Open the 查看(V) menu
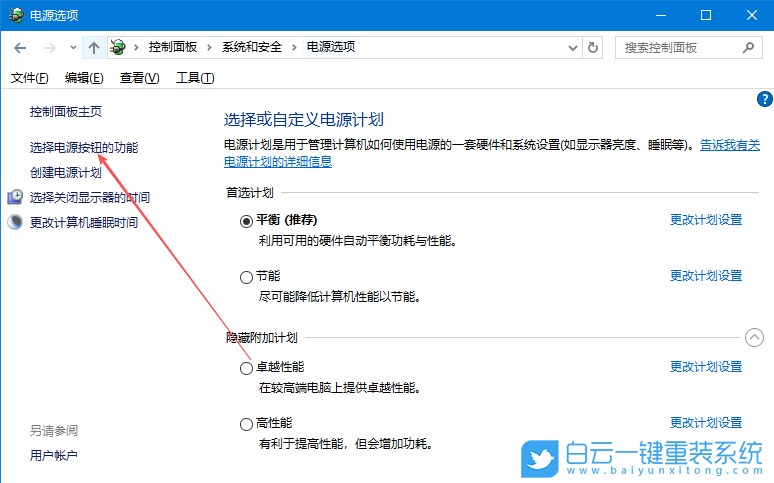This screenshot has height=483, width=774. (x=139, y=78)
